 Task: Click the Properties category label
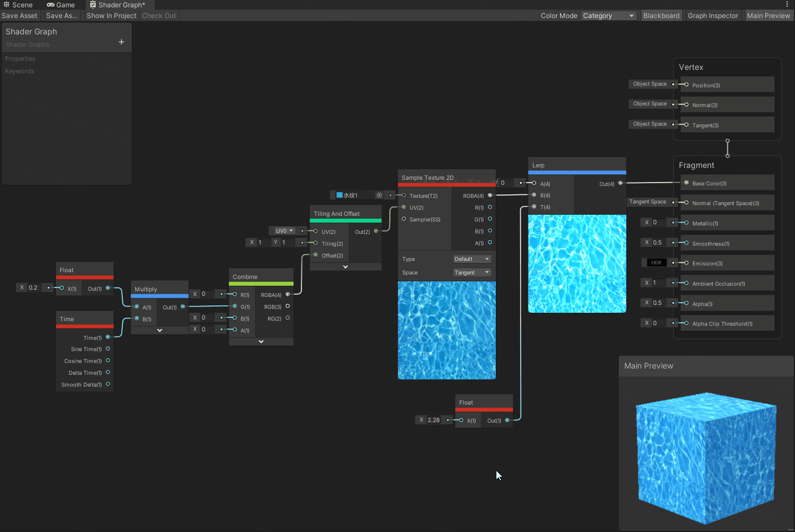tap(20, 59)
